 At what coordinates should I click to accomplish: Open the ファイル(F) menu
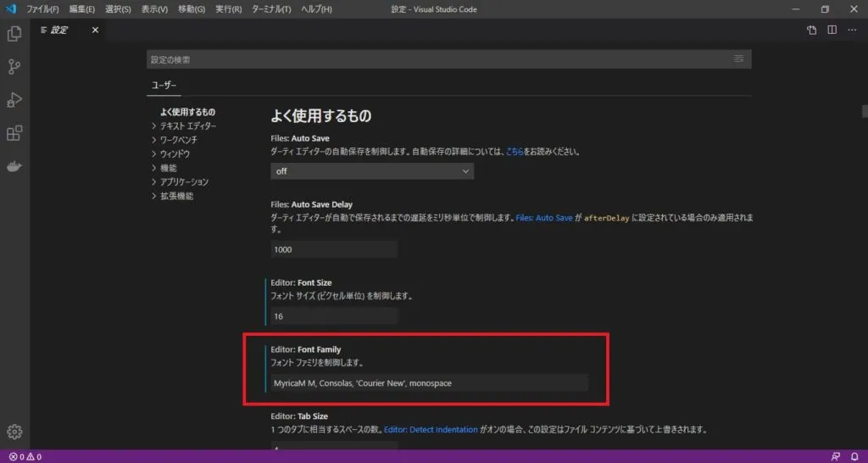pyautogui.click(x=42, y=9)
